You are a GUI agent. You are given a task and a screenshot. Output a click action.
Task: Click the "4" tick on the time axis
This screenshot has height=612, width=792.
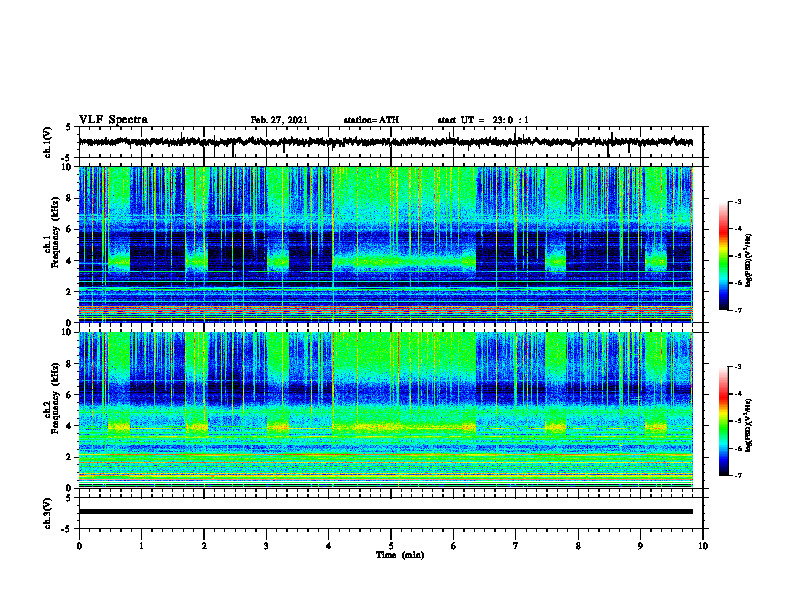(329, 546)
